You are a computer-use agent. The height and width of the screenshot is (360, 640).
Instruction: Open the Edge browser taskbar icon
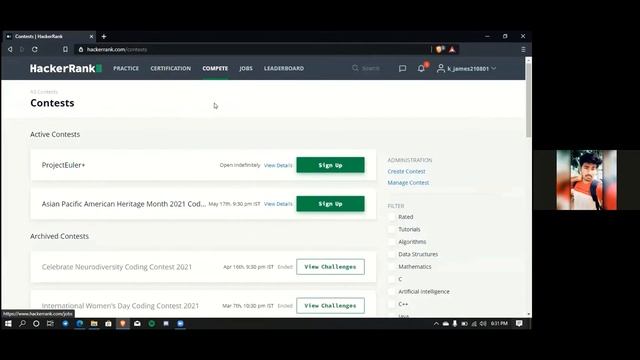pos(80,324)
